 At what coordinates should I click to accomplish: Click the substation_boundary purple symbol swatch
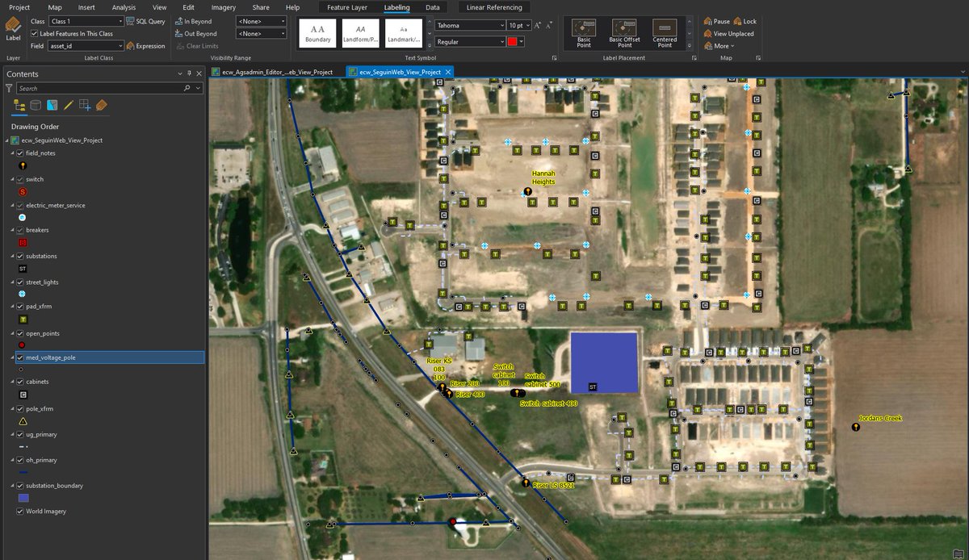(x=23, y=498)
